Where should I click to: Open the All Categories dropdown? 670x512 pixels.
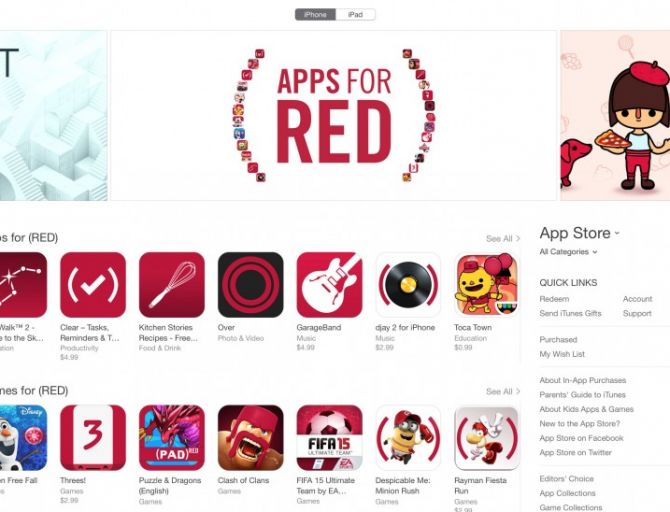pyautogui.click(x=568, y=252)
